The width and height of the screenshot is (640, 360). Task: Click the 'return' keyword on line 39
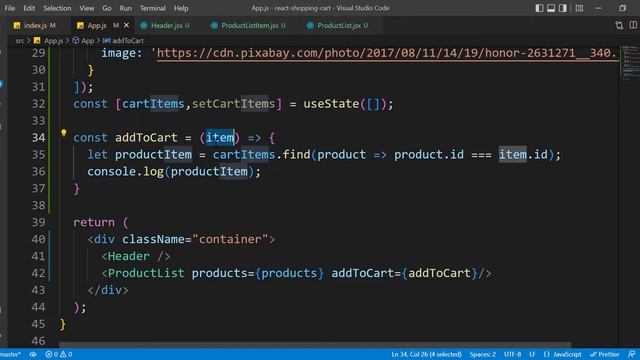click(x=94, y=222)
